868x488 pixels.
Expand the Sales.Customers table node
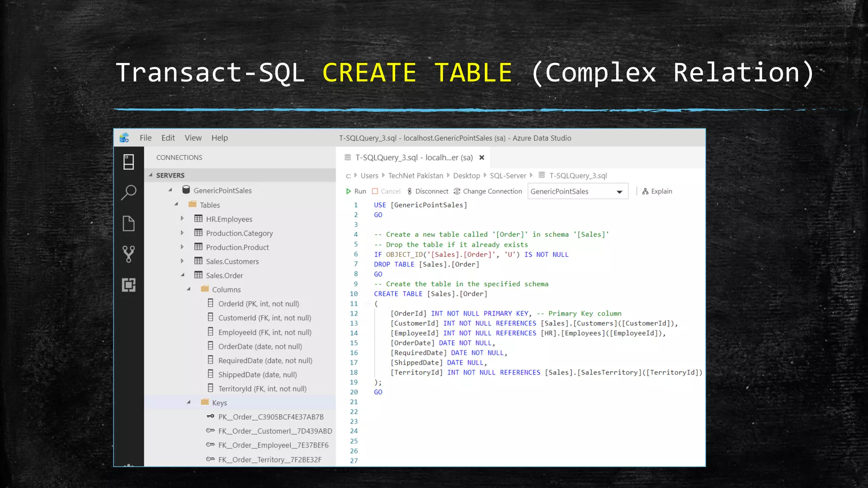coord(182,261)
